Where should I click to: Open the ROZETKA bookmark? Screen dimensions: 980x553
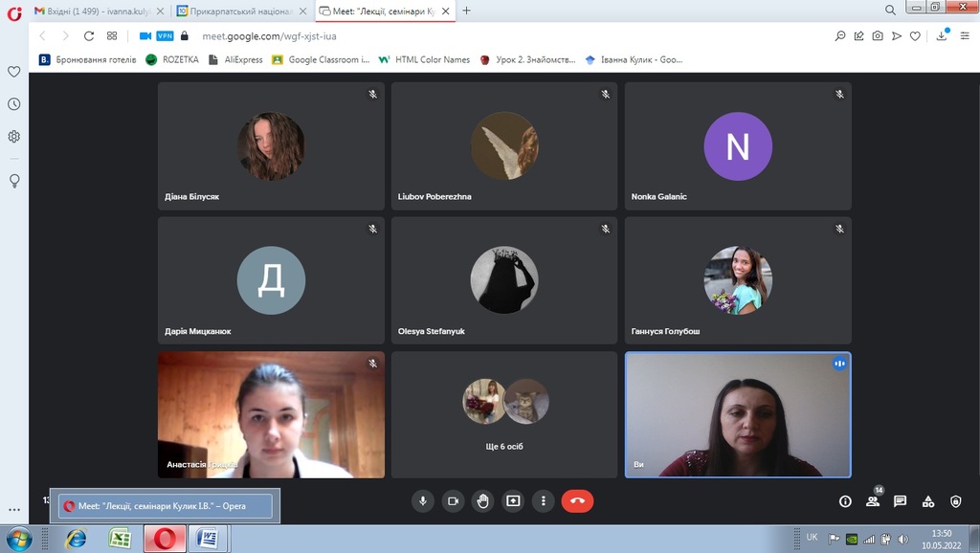(172, 59)
